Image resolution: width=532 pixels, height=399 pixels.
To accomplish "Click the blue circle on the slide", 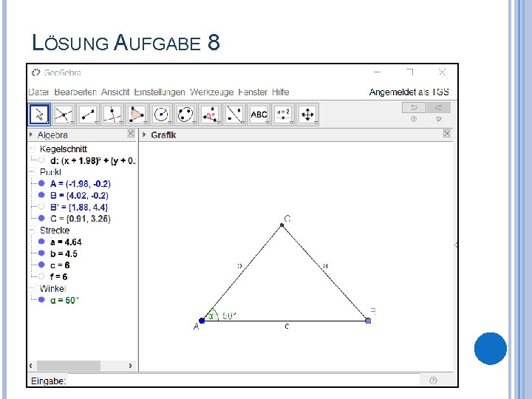I will tap(491, 349).
